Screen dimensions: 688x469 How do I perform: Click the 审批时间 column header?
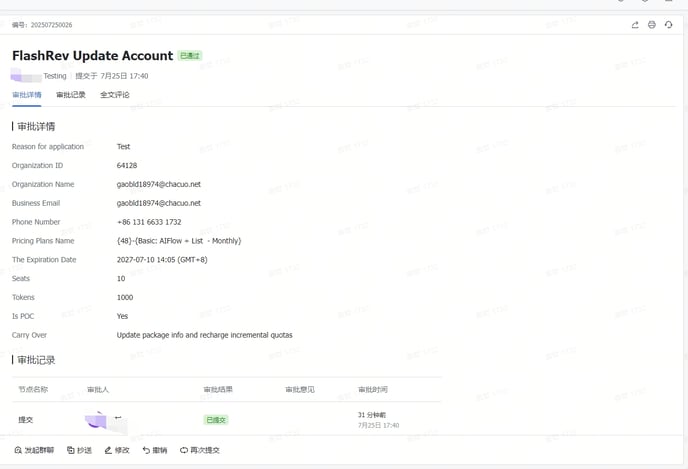point(373,390)
